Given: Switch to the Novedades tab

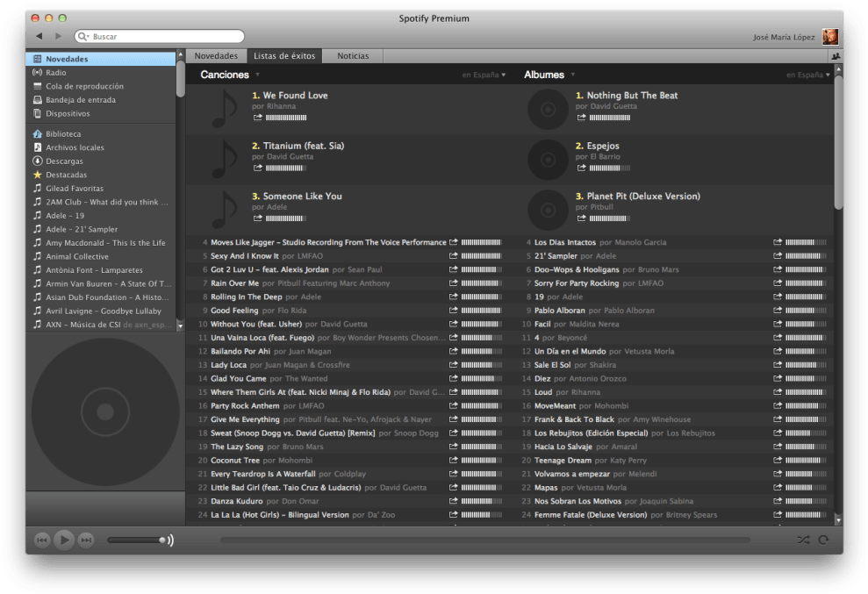Looking at the screenshot, I should coord(216,56).
